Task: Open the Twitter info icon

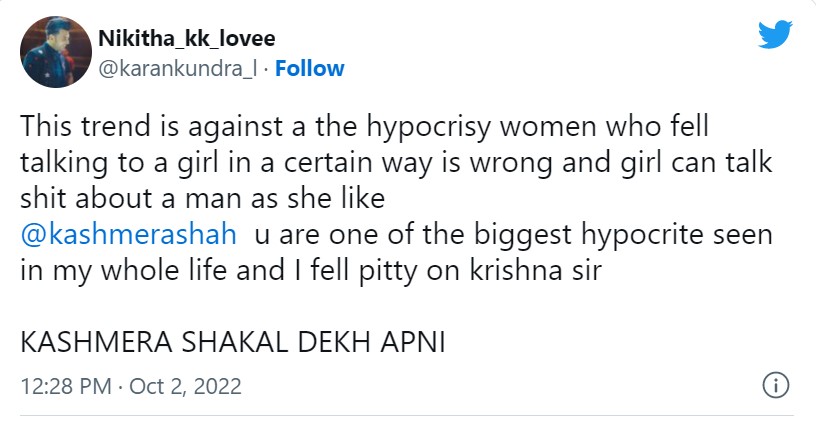Action: click(x=776, y=385)
